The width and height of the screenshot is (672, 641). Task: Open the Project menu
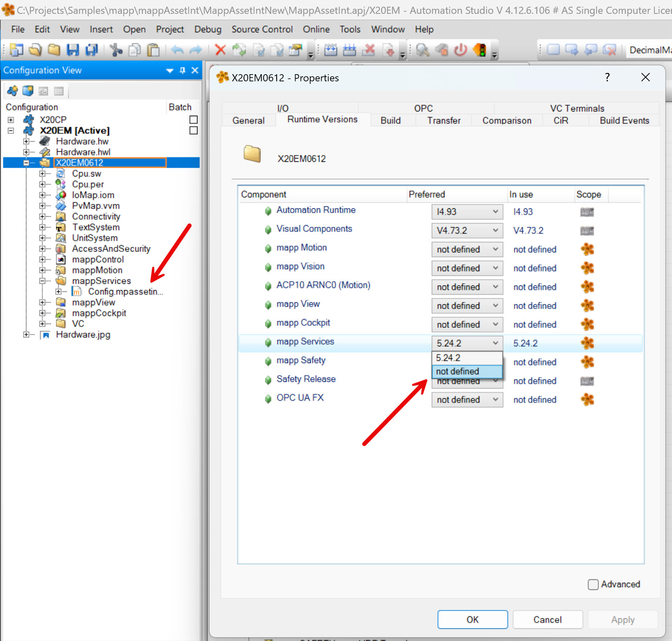click(170, 29)
